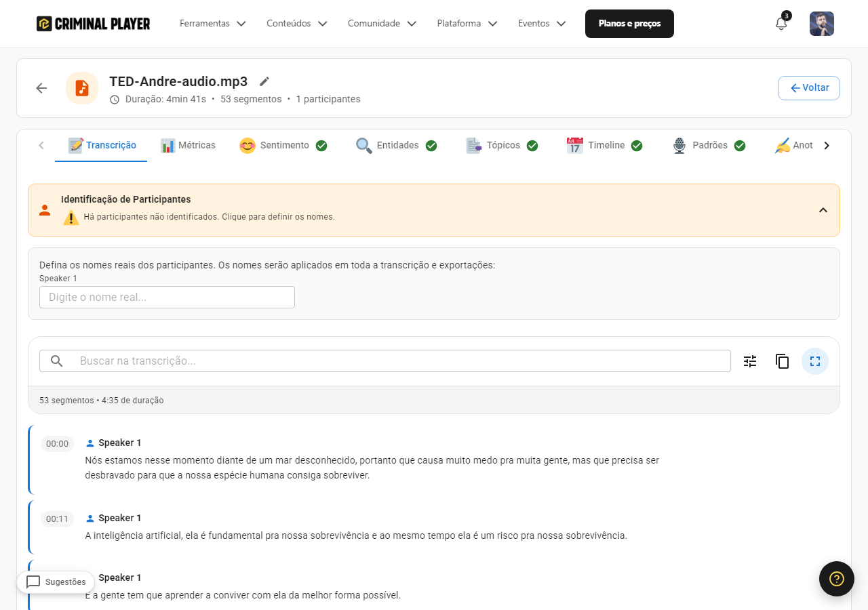The width and height of the screenshot is (868, 610).
Task: Expand the Eventos menu
Action: 542,24
